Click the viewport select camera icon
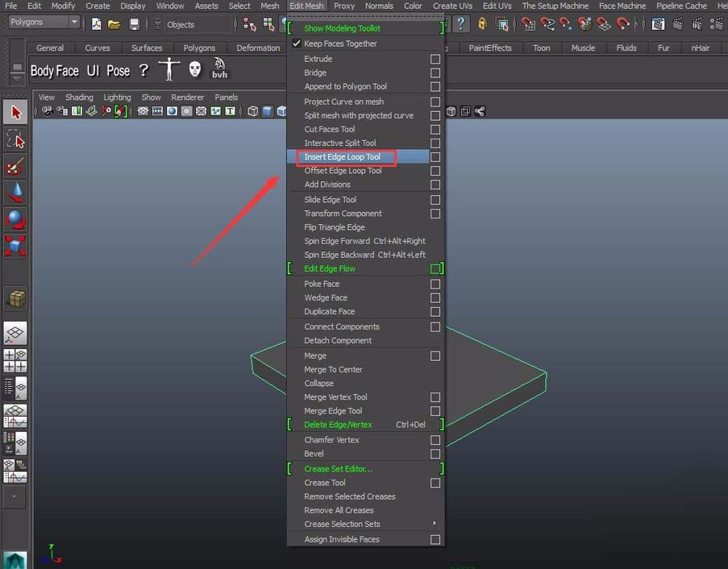Screen dimensions: 728x569 click(x=48, y=111)
